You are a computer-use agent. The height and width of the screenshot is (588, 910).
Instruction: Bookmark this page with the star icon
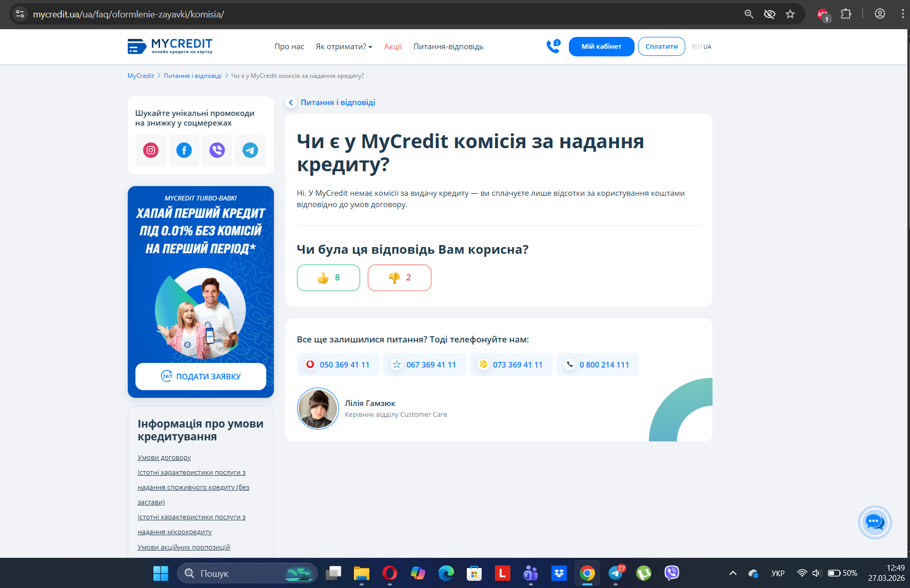[x=790, y=14]
